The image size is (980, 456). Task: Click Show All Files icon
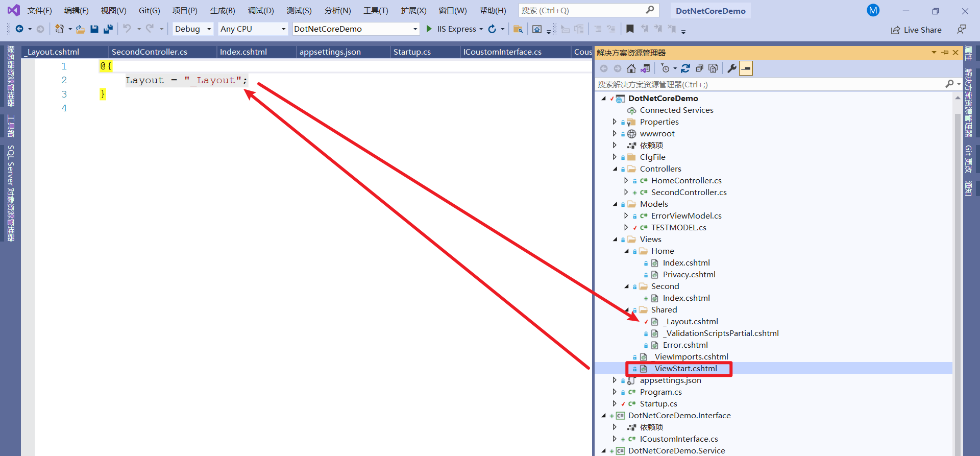click(713, 68)
